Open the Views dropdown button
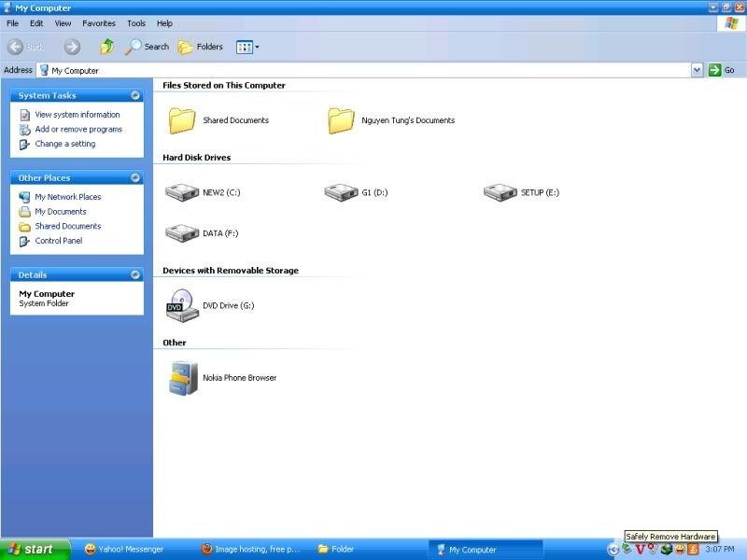Viewport: 747px width, 560px height. pyautogui.click(x=247, y=47)
